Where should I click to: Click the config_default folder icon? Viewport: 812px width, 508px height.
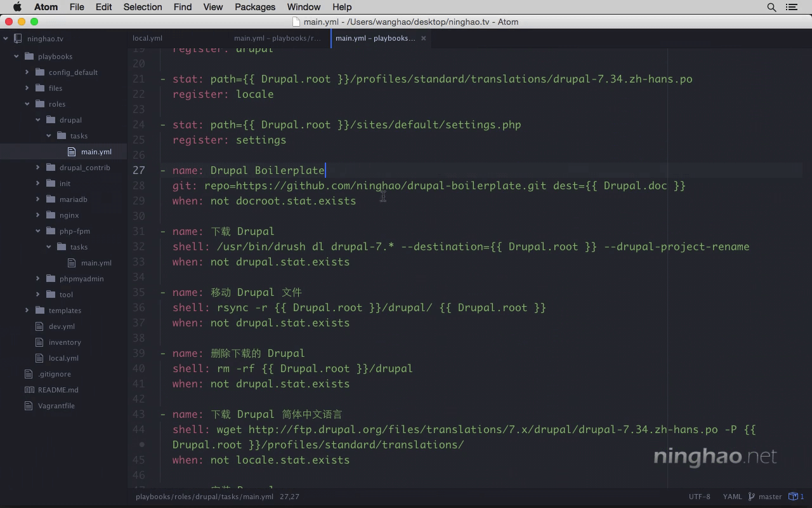[39, 72]
